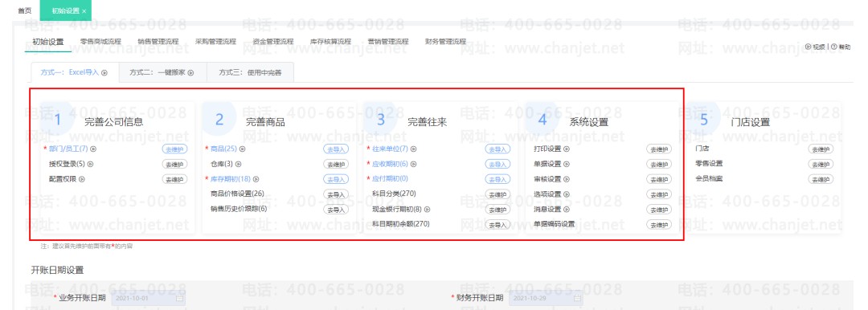This screenshot has width=868, height=310.
Task: Click the 业务开账日期 date field
Action: click(x=149, y=298)
